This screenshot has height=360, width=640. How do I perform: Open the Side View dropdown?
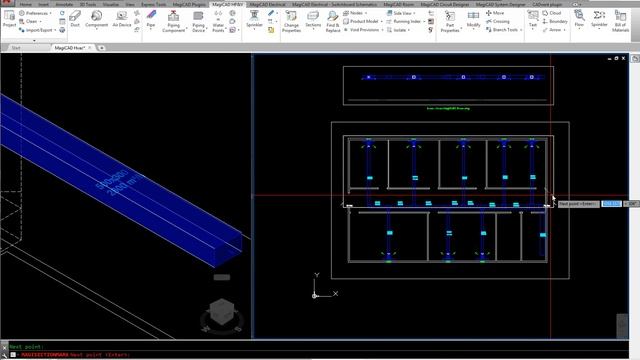401,13
